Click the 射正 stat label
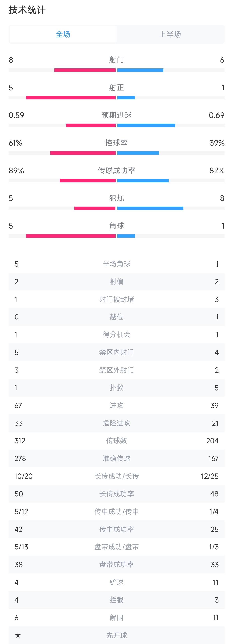The image size is (233, 644). tap(116, 87)
